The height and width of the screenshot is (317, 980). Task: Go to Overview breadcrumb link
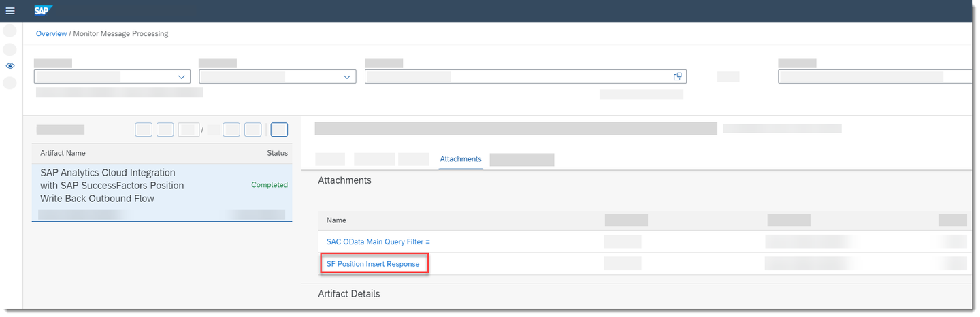(52, 33)
